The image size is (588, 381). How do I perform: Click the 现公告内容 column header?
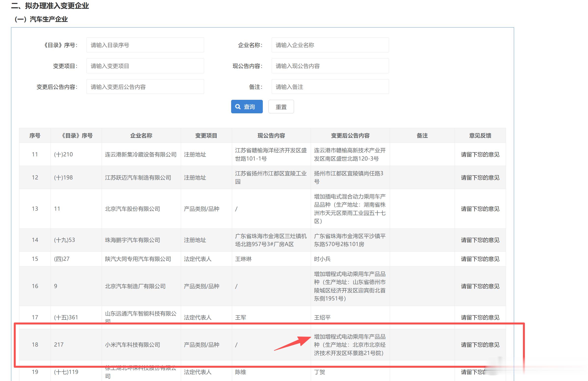point(271,135)
